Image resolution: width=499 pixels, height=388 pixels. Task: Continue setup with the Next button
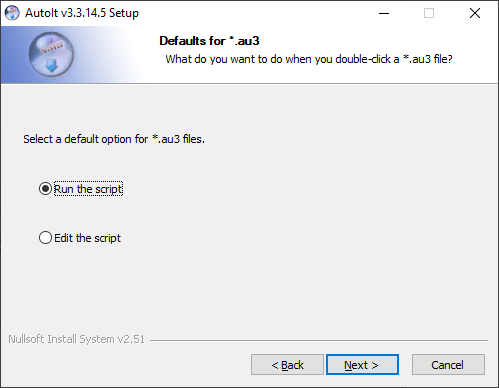coord(362,365)
